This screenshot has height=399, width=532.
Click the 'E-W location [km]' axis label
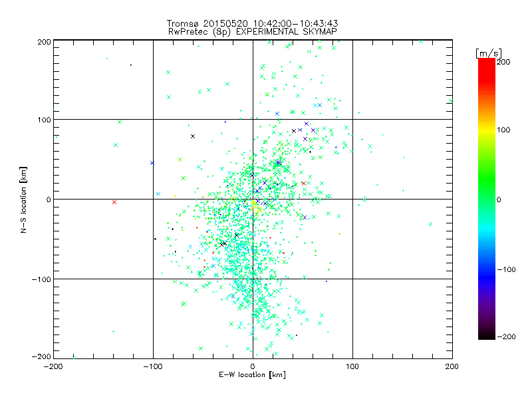252,375
